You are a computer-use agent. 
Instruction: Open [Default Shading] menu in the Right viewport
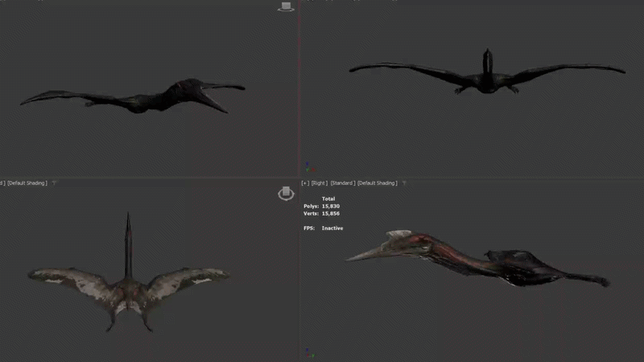coord(377,183)
